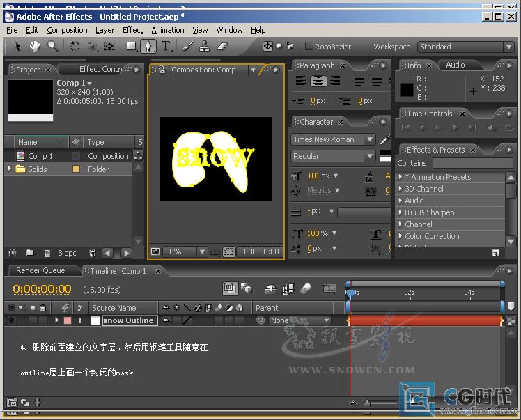
Task: Select the Pen tool
Action: tap(148, 46)
